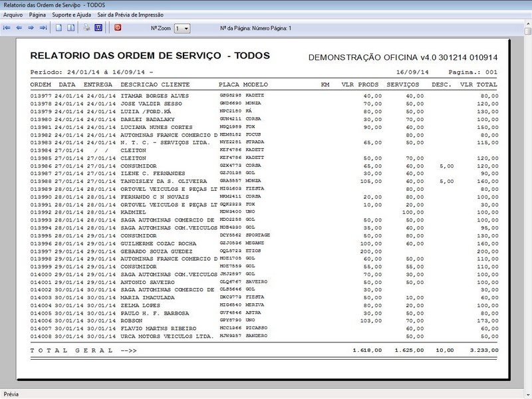The height and width of the screenshot is (399, 532).
Task: Click client FERNANDO C N NOVAIS
Action: click(155, 197)
